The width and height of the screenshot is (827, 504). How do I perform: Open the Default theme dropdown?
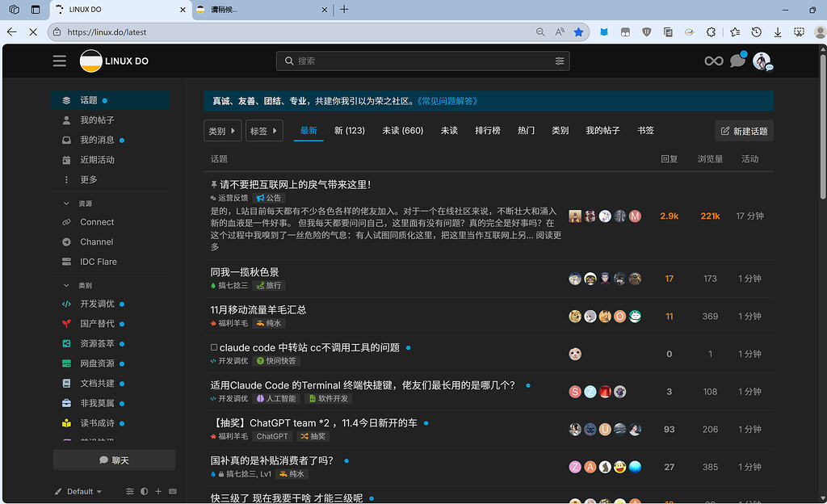pos(78,491)
